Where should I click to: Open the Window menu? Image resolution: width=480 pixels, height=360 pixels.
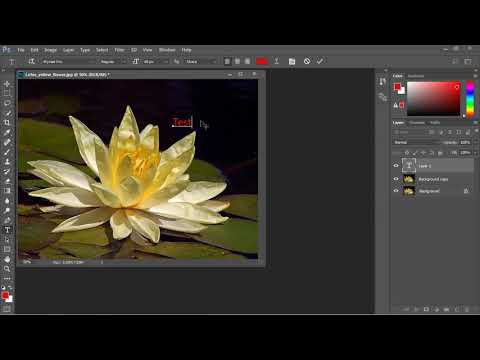tap(167, 50)
